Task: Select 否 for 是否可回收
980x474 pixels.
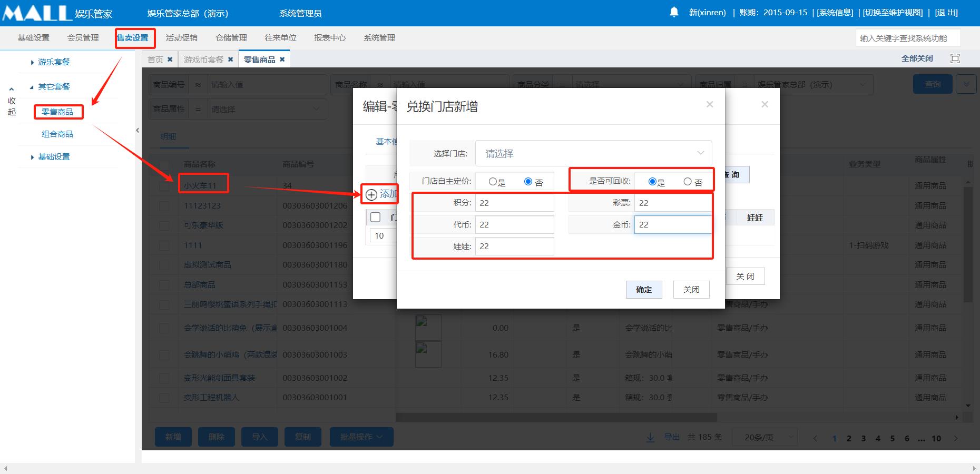Action: pyautogui.click(x=688, y=182)
